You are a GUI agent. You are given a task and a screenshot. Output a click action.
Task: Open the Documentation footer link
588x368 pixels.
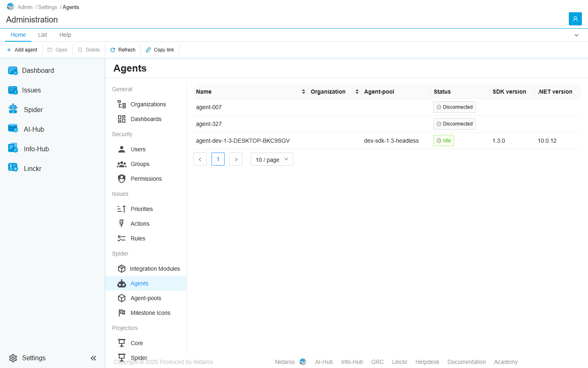[x=467, y=362]
